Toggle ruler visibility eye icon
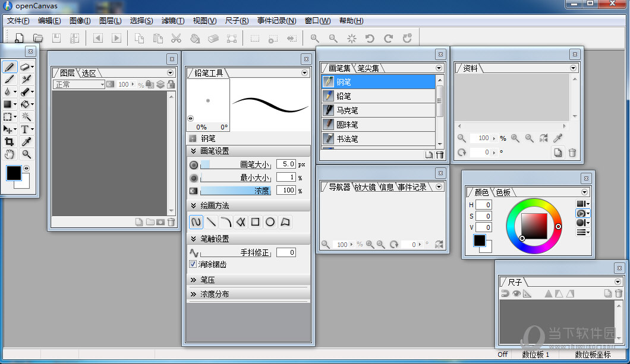This screenshot has width=630, height=364. (x=516, y=293)
